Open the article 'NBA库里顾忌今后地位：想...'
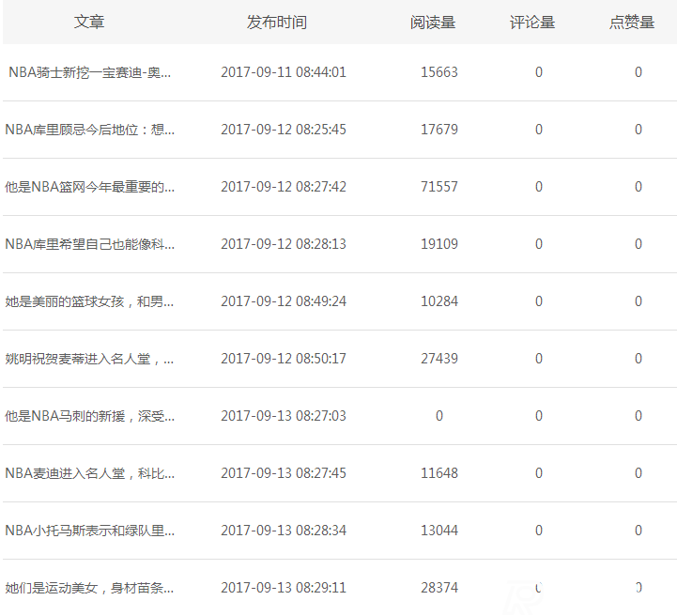Image resolution: width=677 pixels, height=616 pixels. point(90,130)
